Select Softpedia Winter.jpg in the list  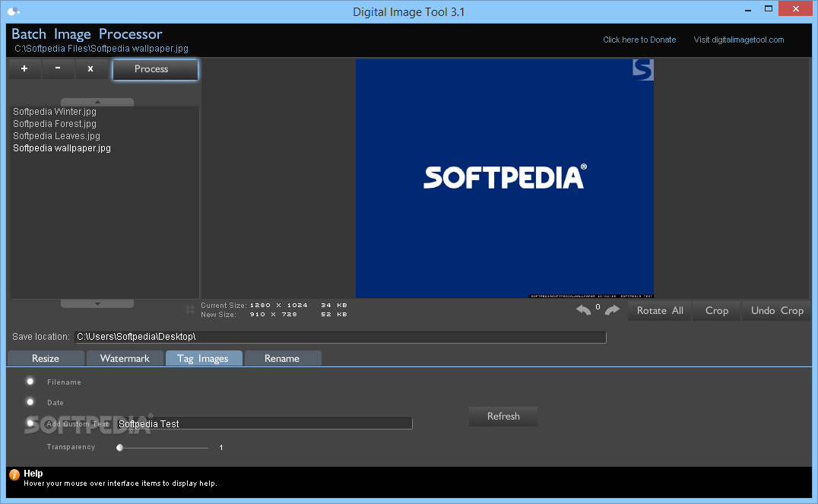pyautogui.click(x=55, y=112)
